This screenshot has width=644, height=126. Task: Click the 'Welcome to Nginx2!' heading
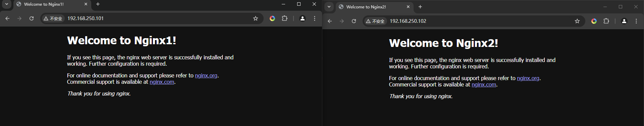[443, 43]
